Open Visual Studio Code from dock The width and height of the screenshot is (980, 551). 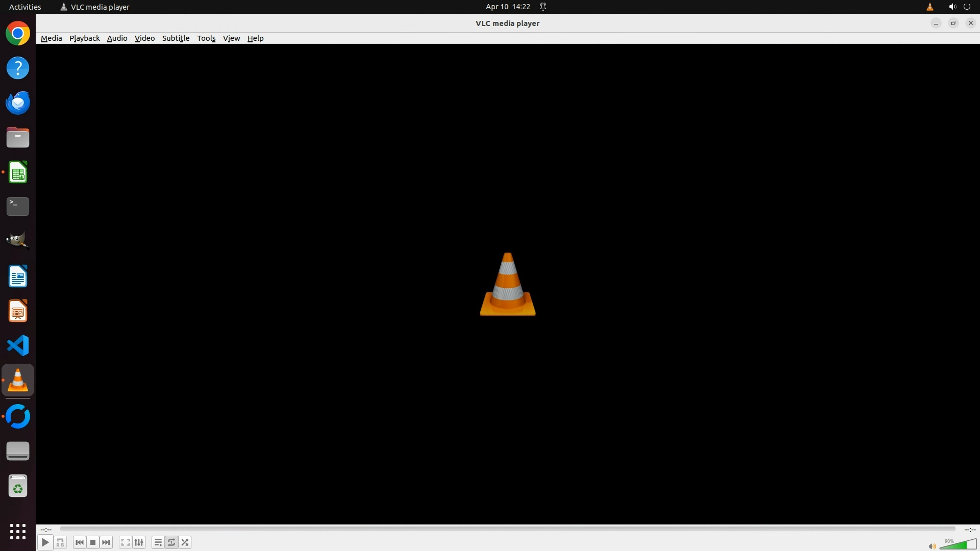18,345
